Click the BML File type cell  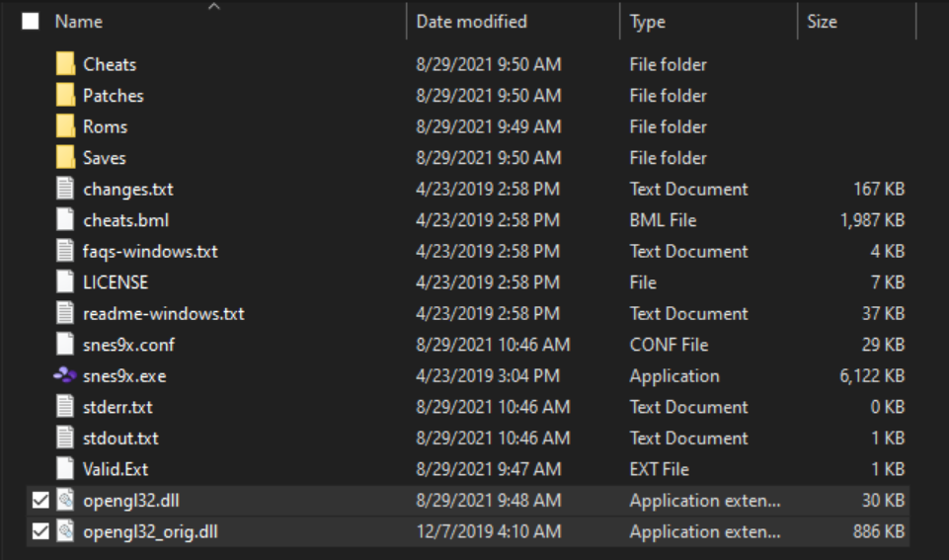tap(663, 220)
